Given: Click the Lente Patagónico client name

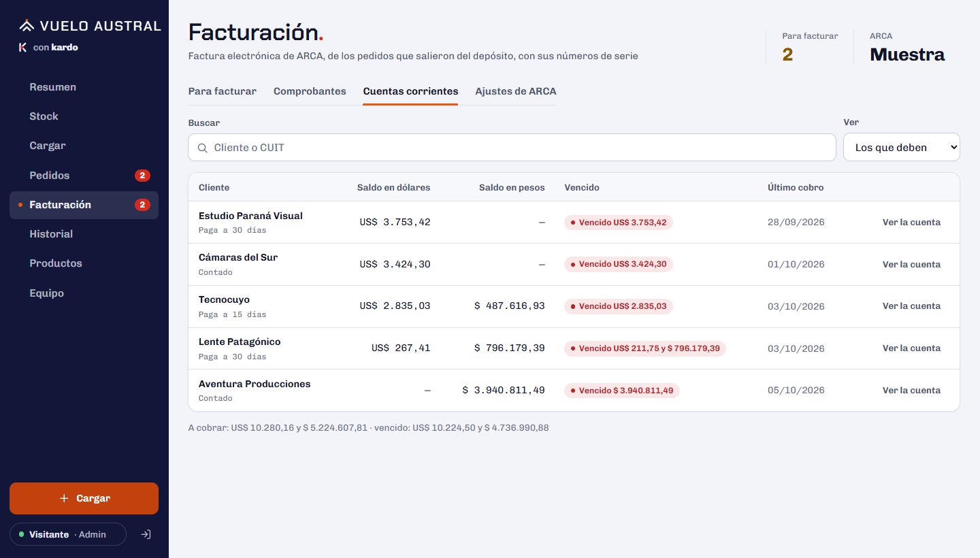Looking at the screenshot, I should pyautogui.click(x=240, y=342).
